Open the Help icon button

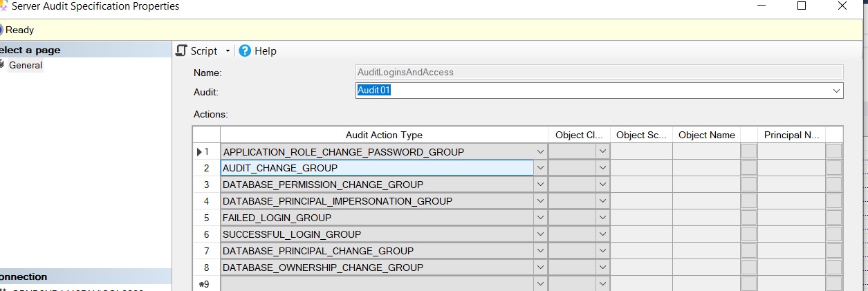point(245,50)
